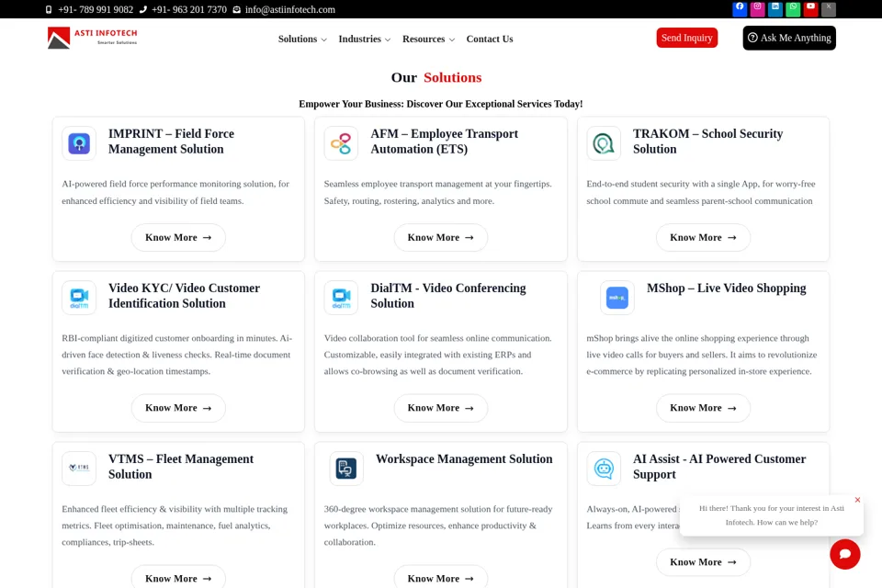Click the MShop Live Video Shopping icon
This screenshot has height=588, width=882.
(x=617, y=298)
